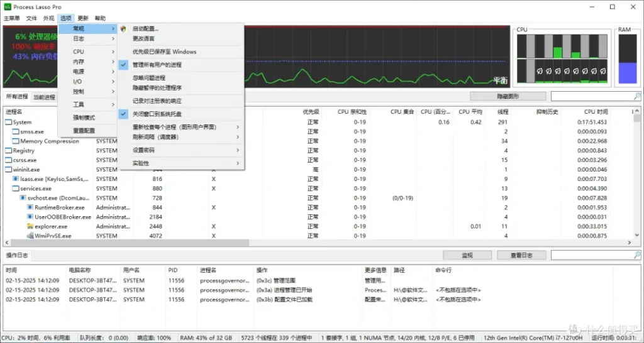The width and height of the screenshot is (644, 343).
Task: Expand the 电源 submenu
Action: pos(88,72)
